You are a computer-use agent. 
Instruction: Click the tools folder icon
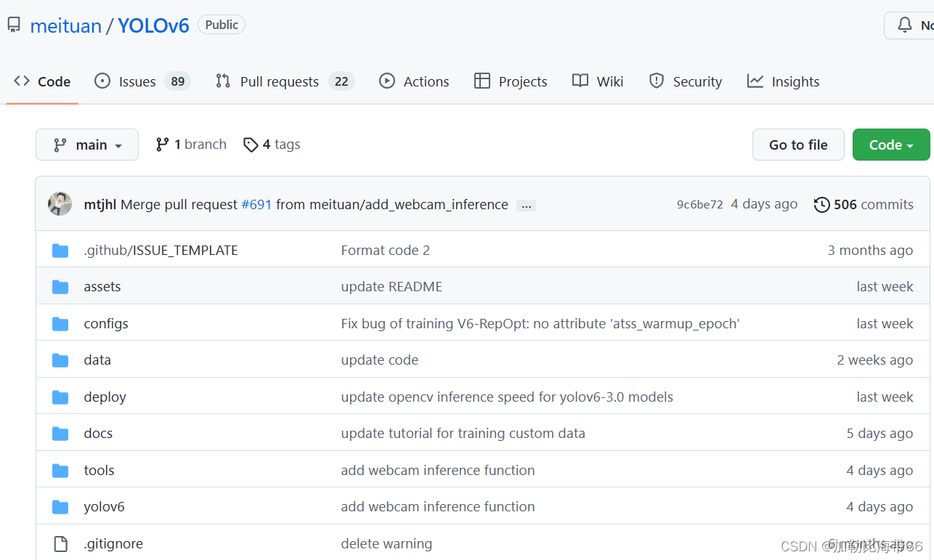pos(60,471)
